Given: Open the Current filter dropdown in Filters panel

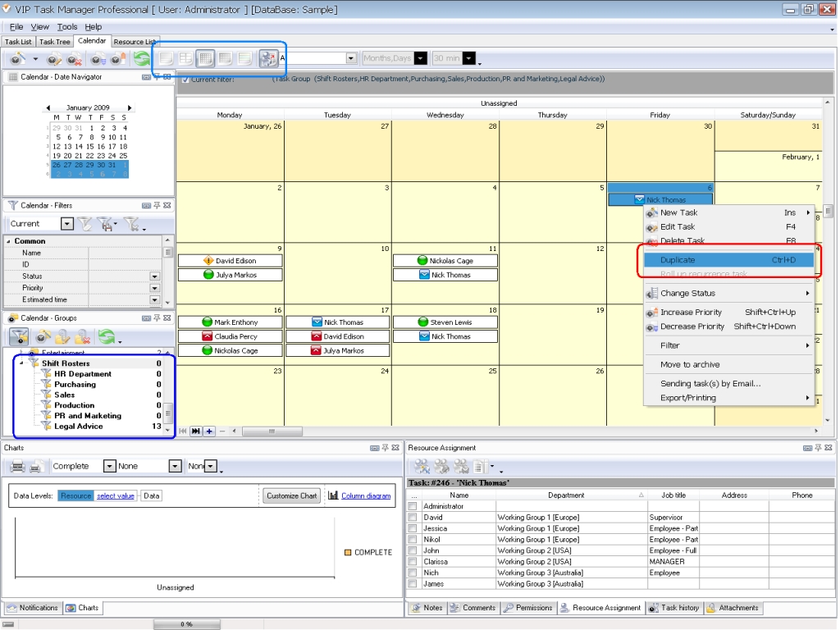Looking at the screenshot, I should 67,223.
